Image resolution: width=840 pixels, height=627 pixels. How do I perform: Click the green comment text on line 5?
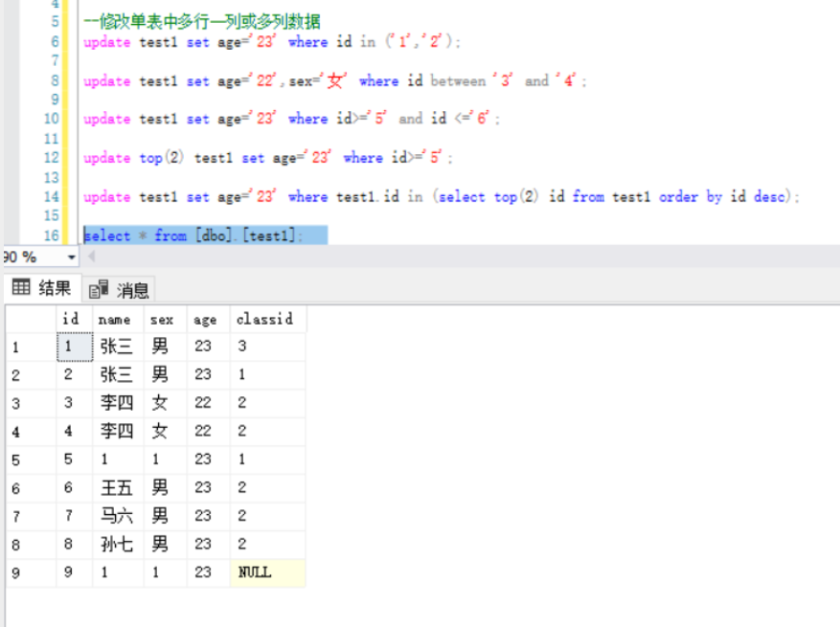pos(202,22)
